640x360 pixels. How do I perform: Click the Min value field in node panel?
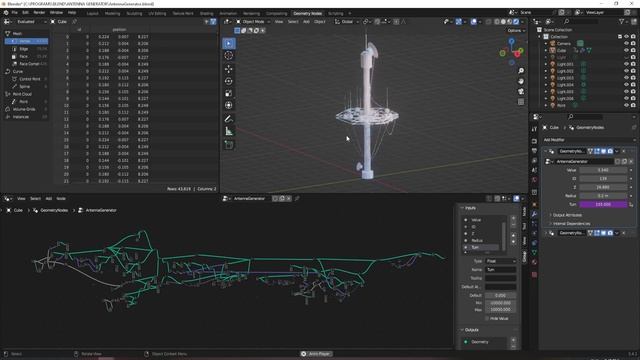[x=501, y=303]
